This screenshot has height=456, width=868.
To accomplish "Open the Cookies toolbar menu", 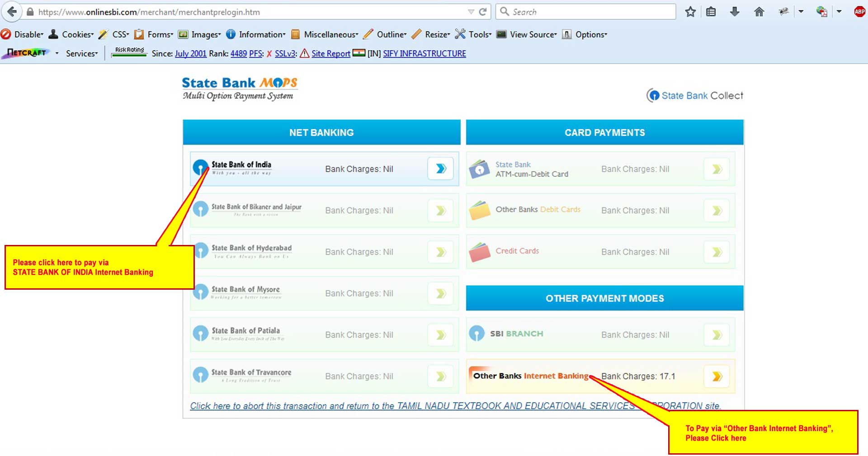I will [71, 34].
